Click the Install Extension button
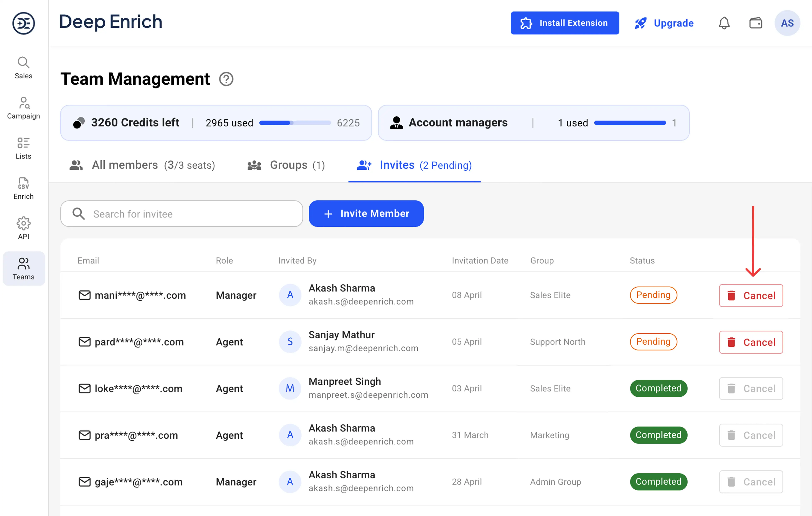This screenshot has width=812, height=516. [x=565, y=23]
